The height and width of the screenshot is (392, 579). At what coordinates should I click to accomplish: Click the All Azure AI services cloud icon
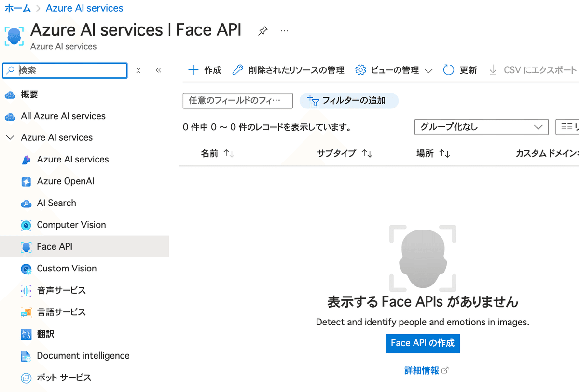coord(10,117)
